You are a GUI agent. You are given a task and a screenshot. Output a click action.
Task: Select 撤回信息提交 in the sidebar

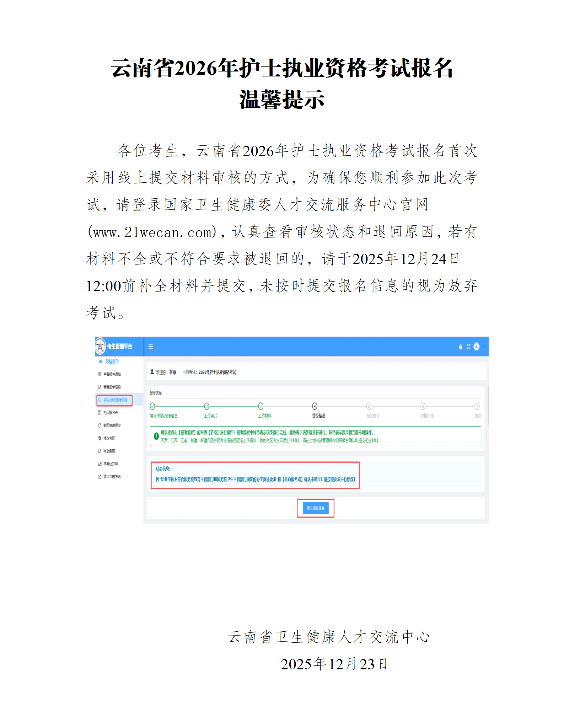click(x=112, y=425)
